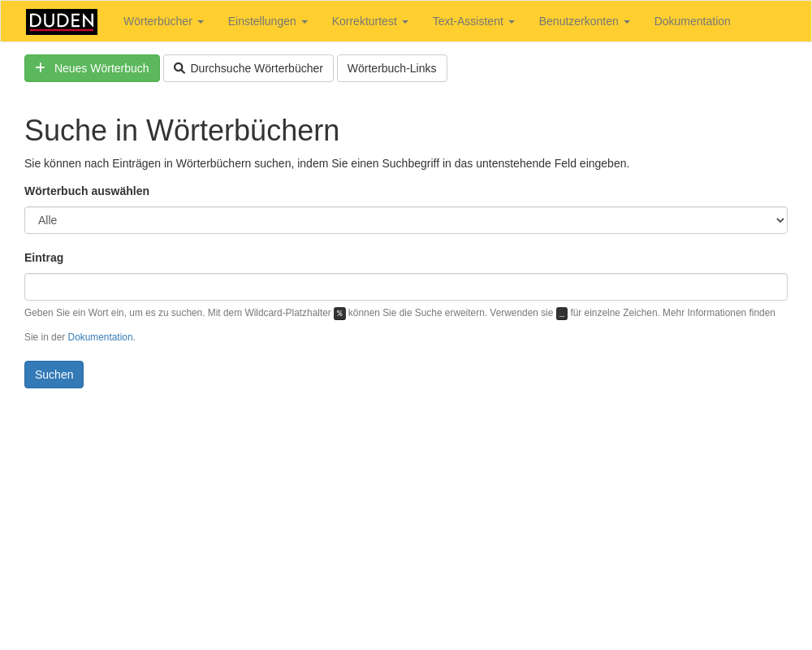The height and width of the screenshot is (650, 812).
Task: Click the arrow on the Alle select box
Action: pos(780,220)
